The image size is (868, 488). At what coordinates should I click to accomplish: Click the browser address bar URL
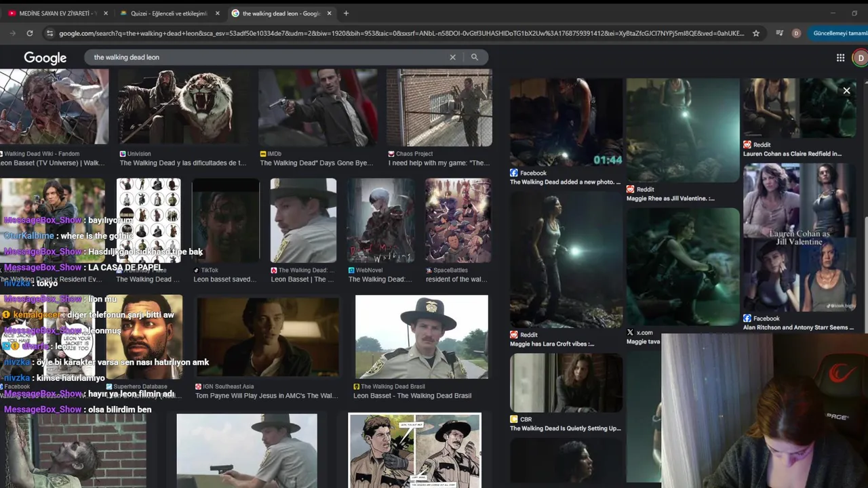401,33
